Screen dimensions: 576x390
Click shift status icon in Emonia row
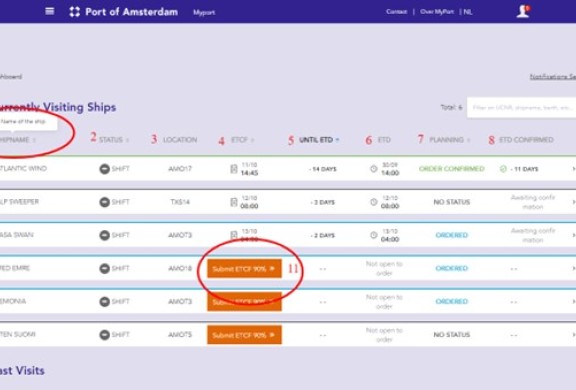[104, 301]
